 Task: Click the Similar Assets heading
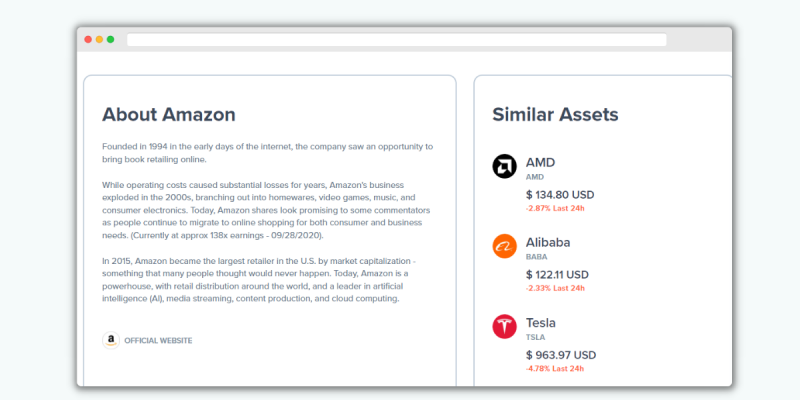pyautogui.click(x=555, y=114)
